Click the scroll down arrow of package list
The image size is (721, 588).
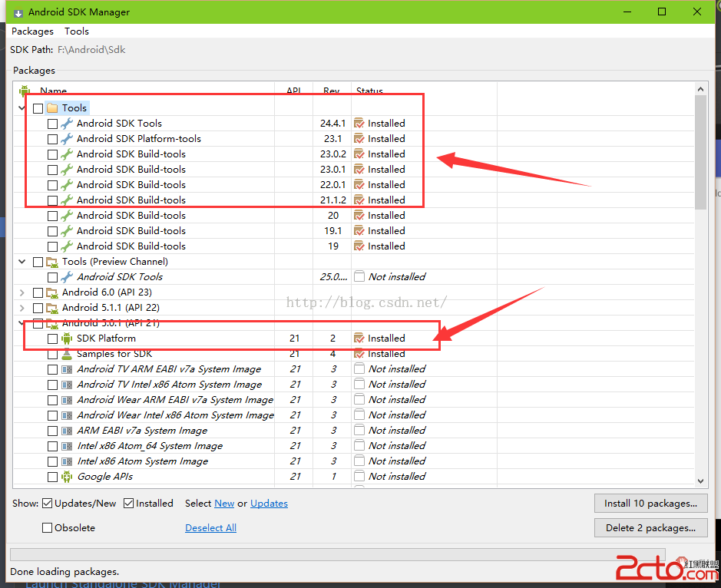pos(700,481)
